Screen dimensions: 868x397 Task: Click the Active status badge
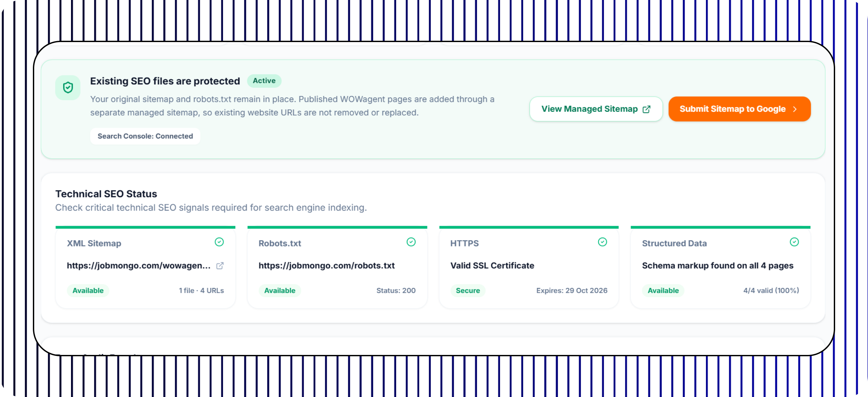(264, 81)
